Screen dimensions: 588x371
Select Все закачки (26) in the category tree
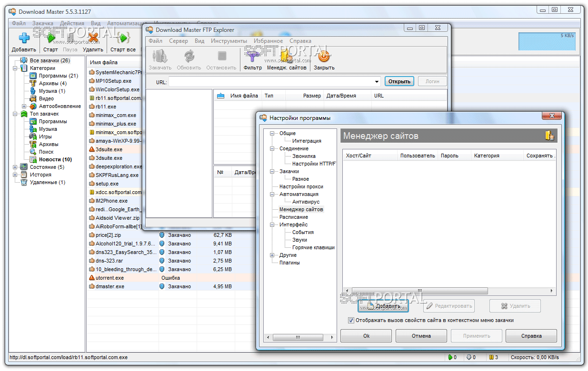pos(50,60)
